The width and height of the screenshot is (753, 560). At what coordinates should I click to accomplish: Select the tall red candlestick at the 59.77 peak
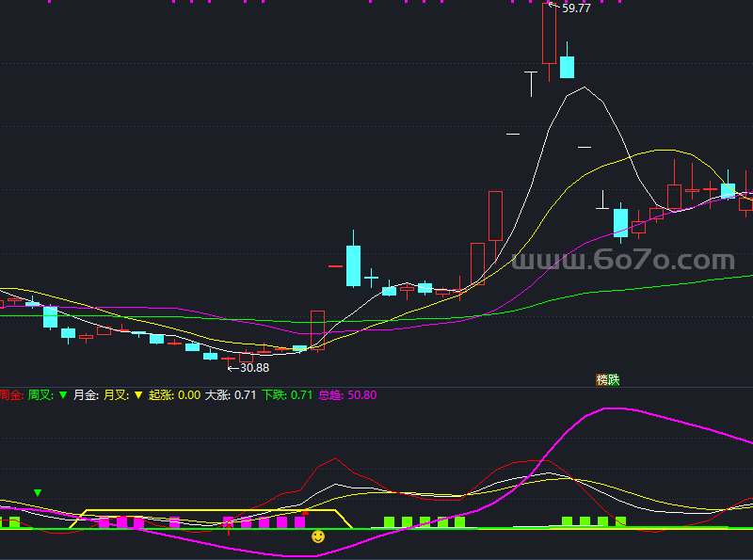tap(549, 34)
